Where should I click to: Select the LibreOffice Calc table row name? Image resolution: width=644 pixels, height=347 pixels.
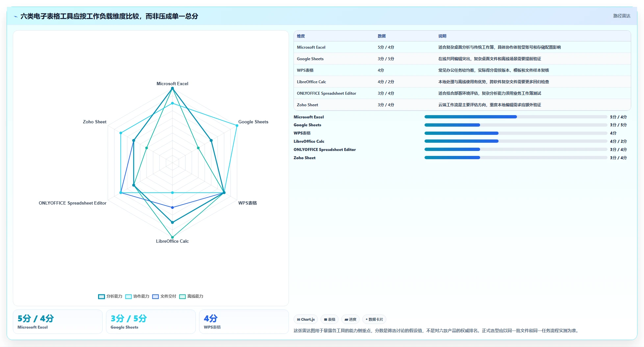[311, 82]
